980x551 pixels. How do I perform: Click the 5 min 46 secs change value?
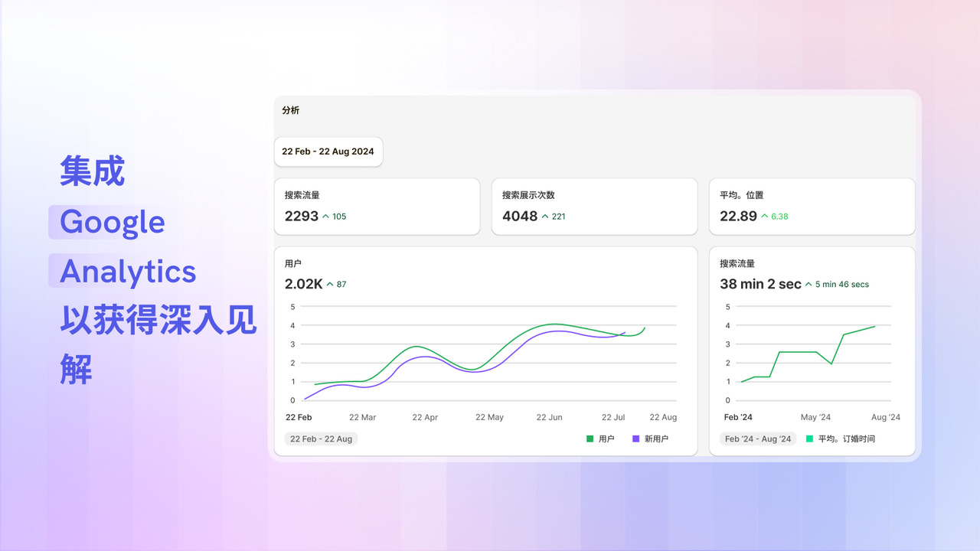[842, 284]
